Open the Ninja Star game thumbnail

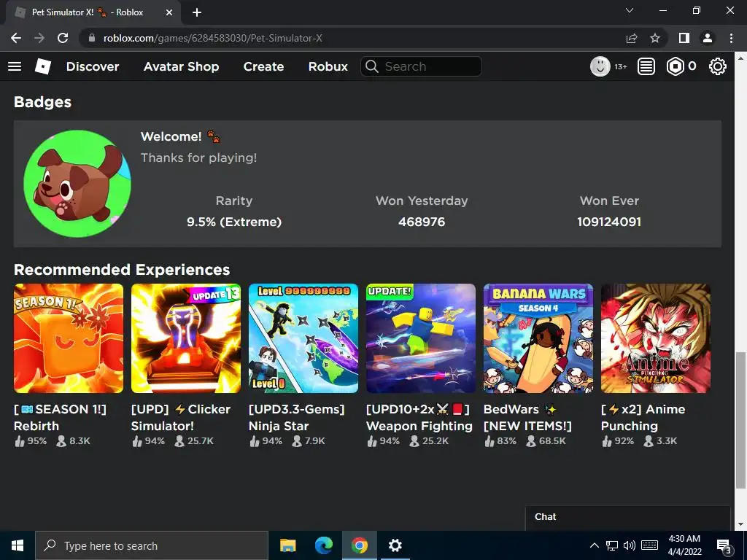coord(303,338)
